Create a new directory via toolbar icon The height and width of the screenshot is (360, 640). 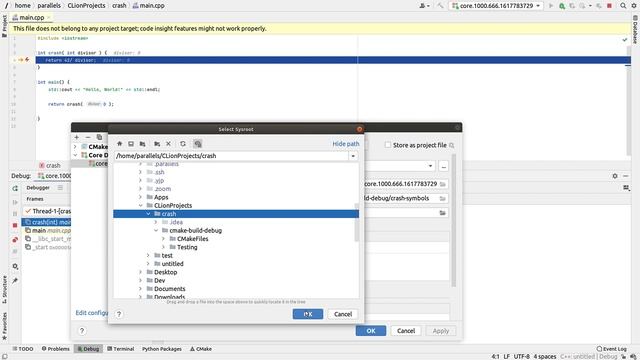(x=157, y=144)
